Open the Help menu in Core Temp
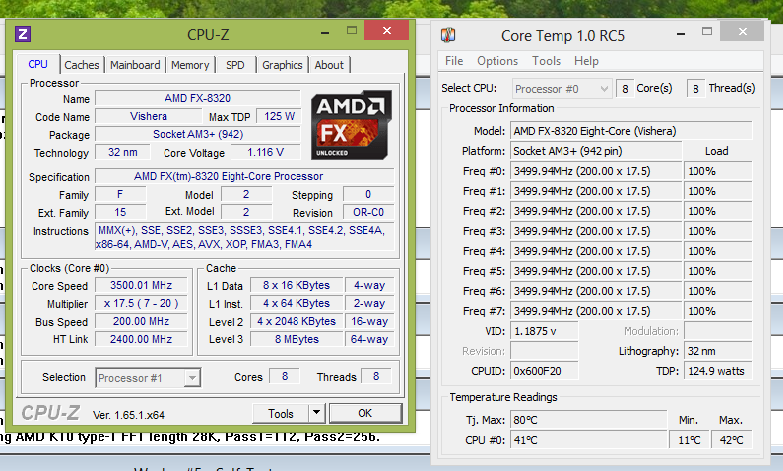The width and height of the screenshot is (783, 471). coord(586,61)
